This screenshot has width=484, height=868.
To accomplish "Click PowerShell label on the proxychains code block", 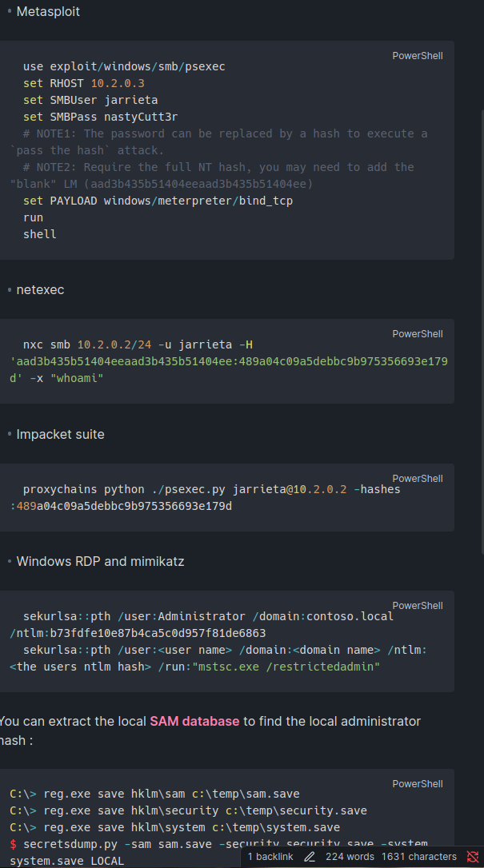I will (418, 478).
